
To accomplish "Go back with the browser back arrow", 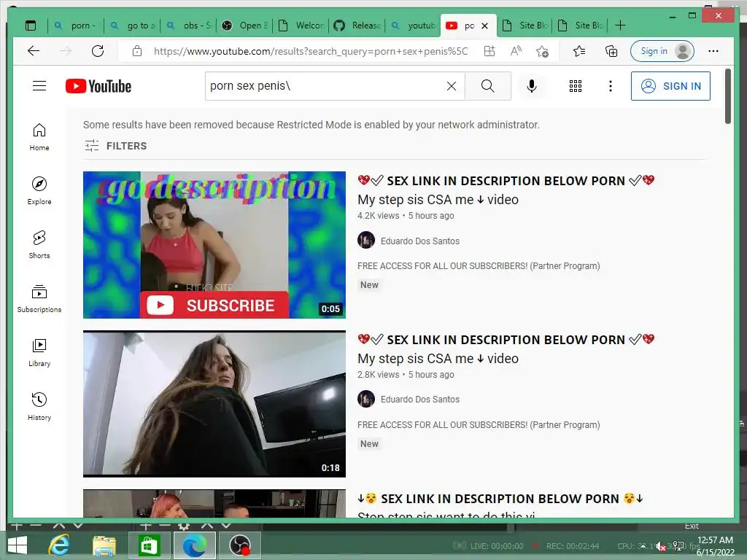I will pyautogui.click(x=34, y=51).
